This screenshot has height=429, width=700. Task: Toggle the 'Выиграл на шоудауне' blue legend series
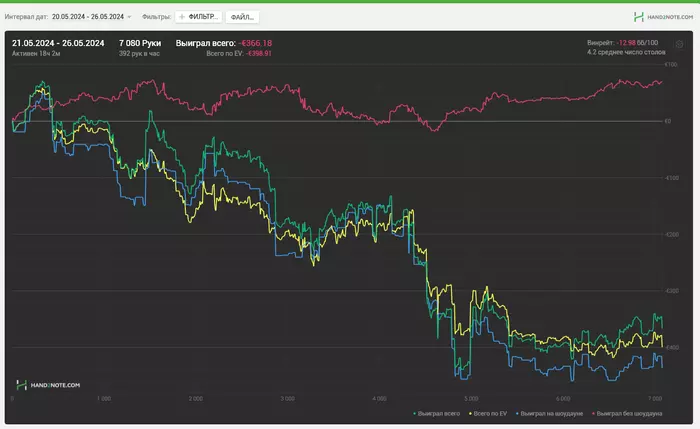click(x=546, y=412)
